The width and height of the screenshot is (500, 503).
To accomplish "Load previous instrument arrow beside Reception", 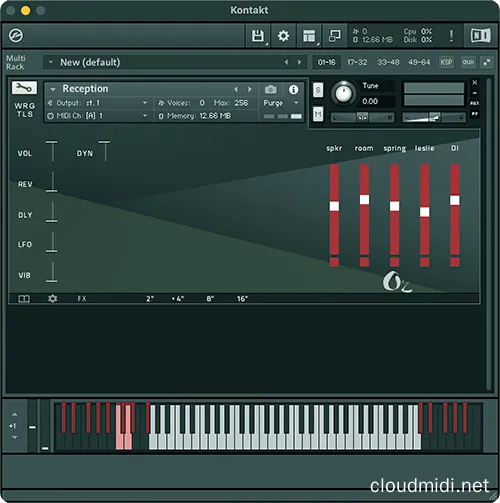I will coord(236,89).
